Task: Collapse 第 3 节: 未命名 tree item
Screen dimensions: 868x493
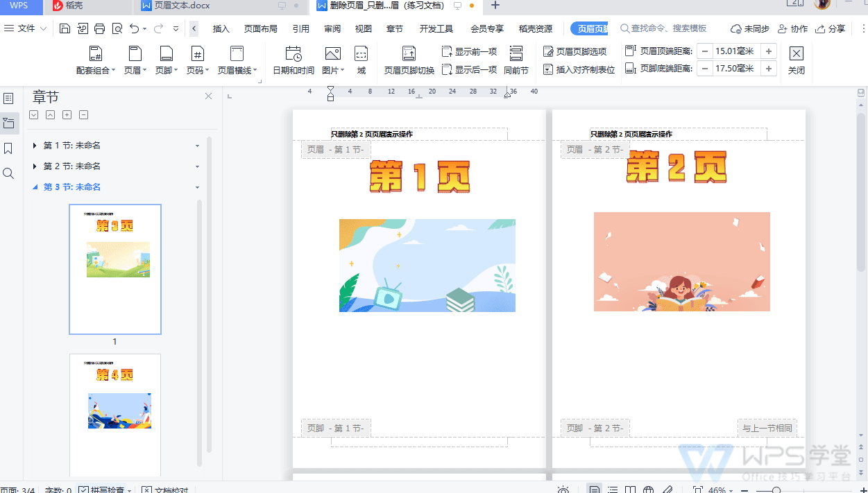Action: (35, 187)
